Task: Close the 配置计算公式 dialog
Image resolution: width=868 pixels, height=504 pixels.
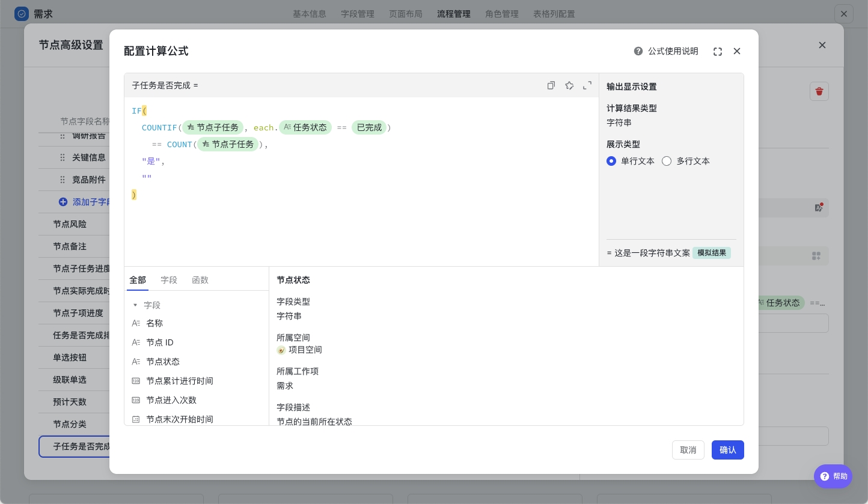Action: click(x=737, y=51)
